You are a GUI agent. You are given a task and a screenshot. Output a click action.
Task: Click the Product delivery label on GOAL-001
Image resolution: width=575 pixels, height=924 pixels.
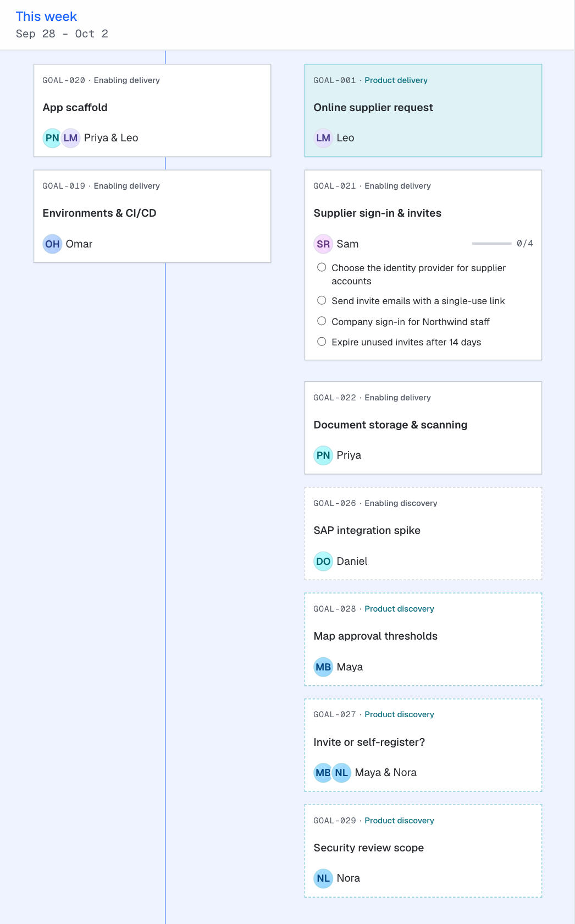396,80
